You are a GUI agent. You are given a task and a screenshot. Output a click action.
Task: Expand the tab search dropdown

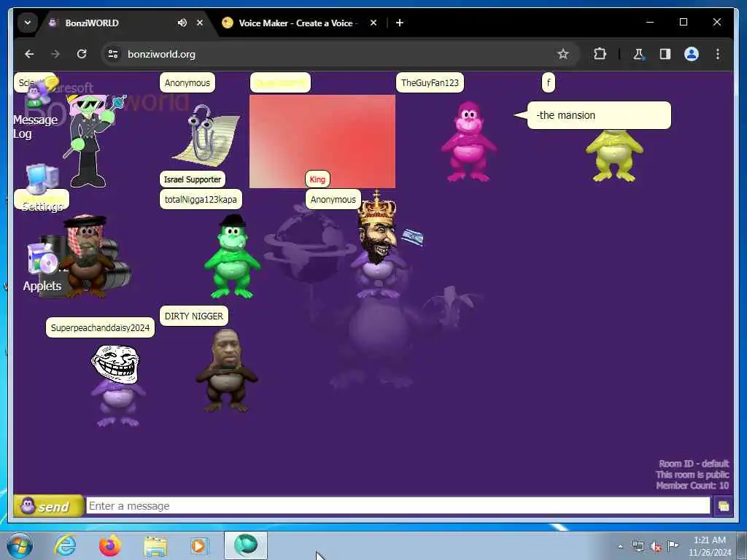(x=28, y=23)
